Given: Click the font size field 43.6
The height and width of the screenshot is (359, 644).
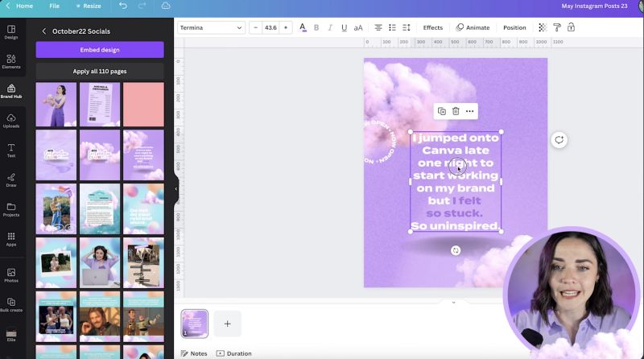Looking at the screenshot, I should point(270,27).
